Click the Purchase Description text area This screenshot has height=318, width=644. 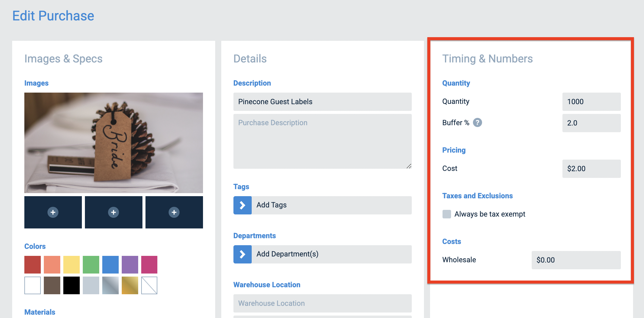pyautogui.click(x=323, y=141)
